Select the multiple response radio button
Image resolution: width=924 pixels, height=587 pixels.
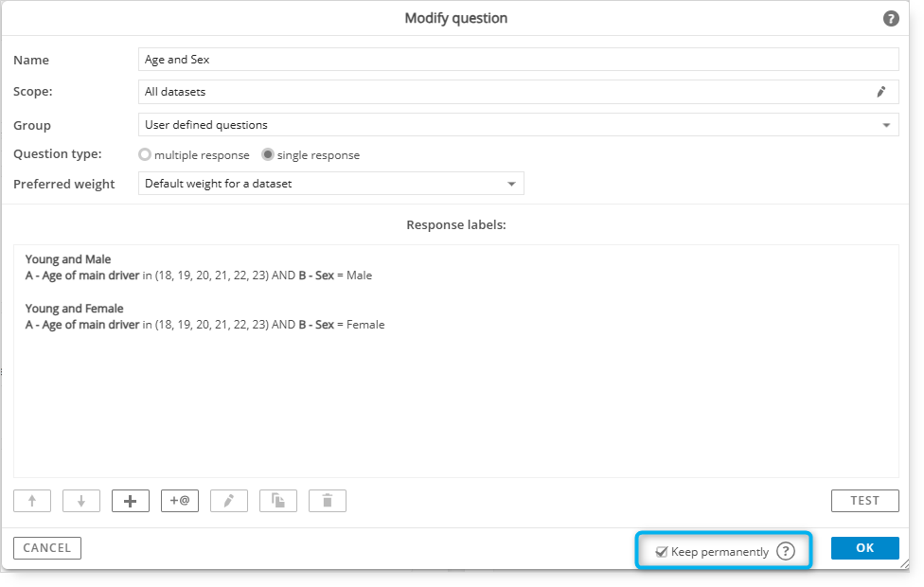(144, 154)
